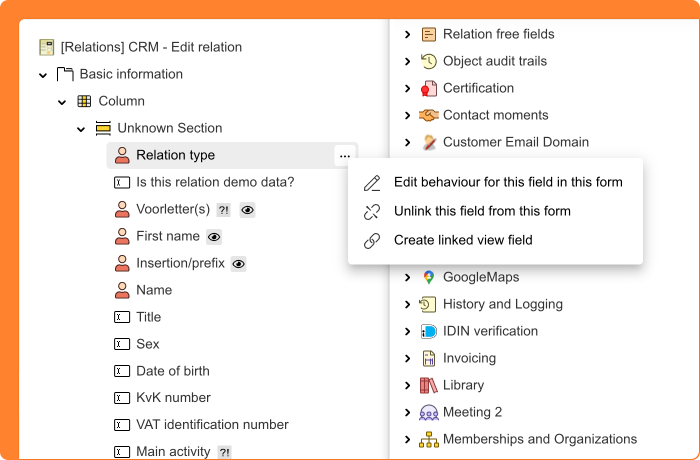Click the Library books icon
This screenshot has width=700, height=460.
click(x=428, y=385)
